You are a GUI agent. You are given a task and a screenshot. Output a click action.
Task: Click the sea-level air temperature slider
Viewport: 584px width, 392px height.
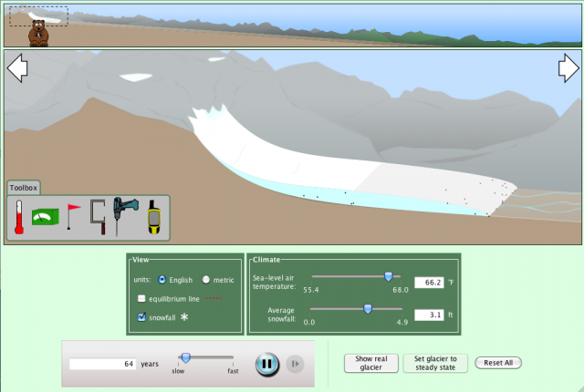coord(388,276)
